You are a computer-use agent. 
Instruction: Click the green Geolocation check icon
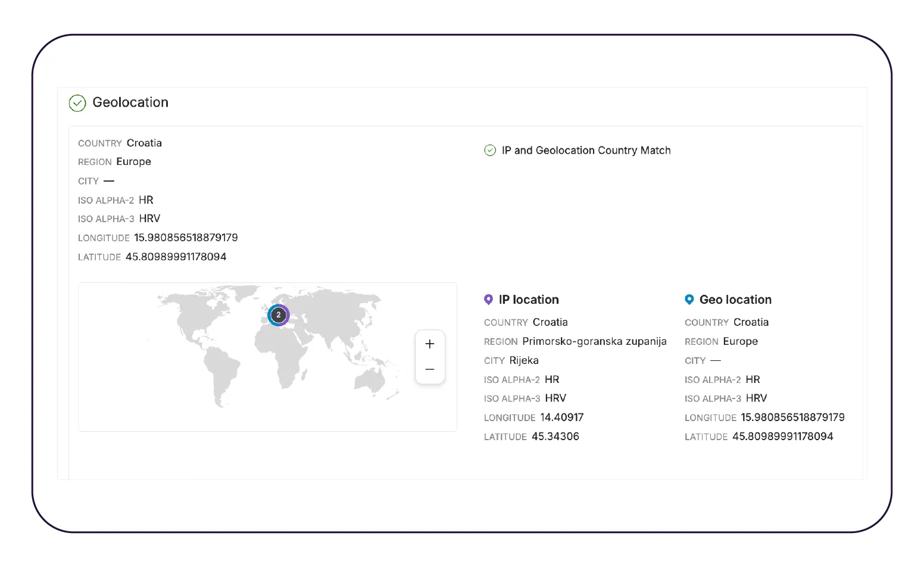pyautogui.click(x=77, y=103)
